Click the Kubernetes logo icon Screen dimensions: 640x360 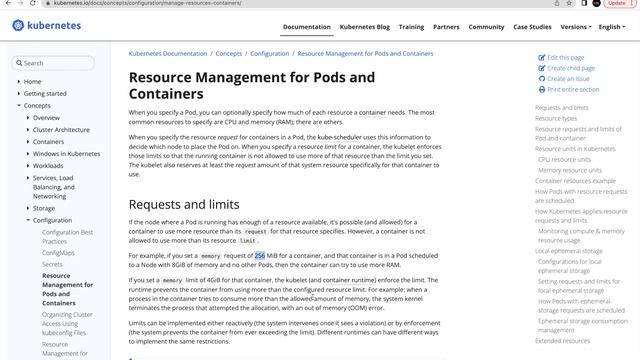point(18,25)
